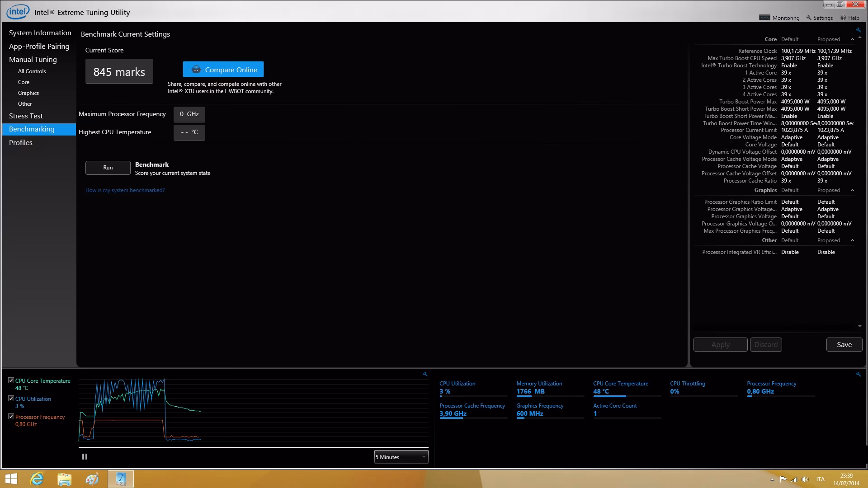Select Other under Manual Tuning
Screen dimensions: 868x488
click(x=25, y=104)
